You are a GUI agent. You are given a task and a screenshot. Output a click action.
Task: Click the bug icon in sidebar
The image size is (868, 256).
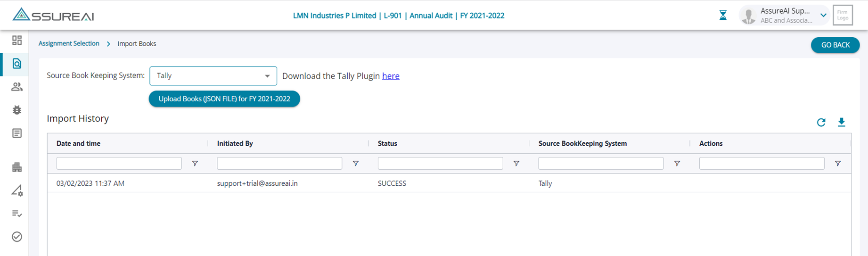pyautogui.click(x=17, y=110)
